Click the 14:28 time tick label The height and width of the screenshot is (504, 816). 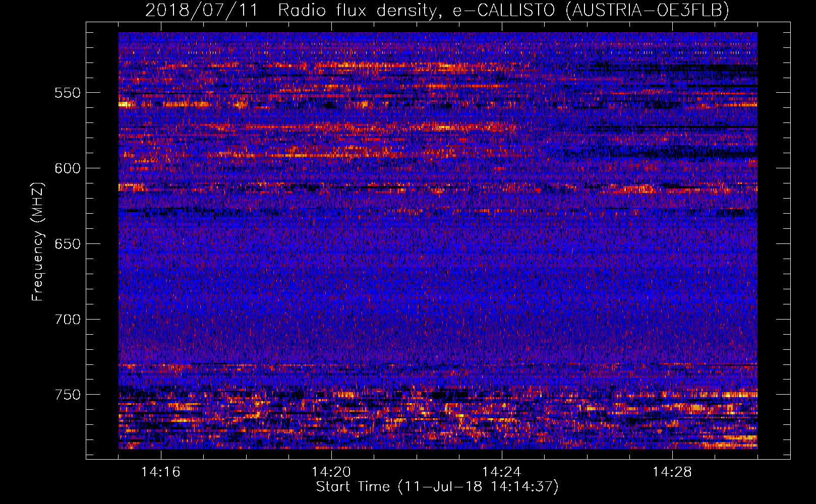tap(672, 472)
